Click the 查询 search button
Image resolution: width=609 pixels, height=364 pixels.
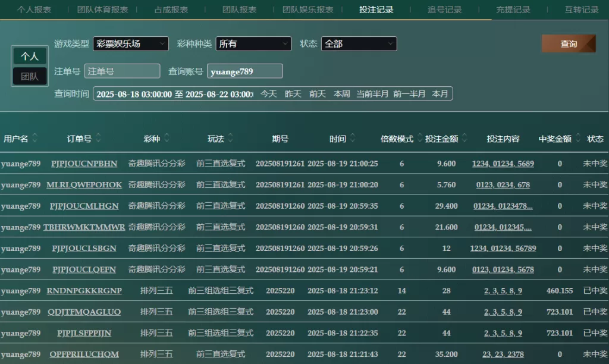pos(569,44)
